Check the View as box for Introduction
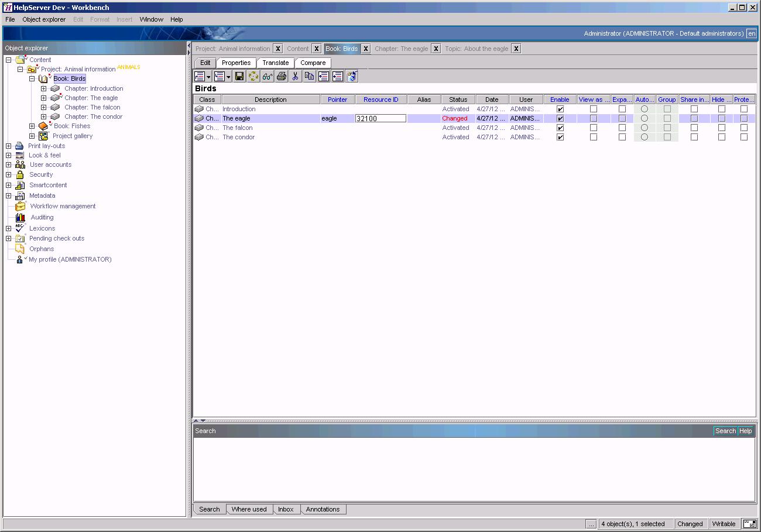This screenshot has height=532, width=761. [x=594, y=109]
